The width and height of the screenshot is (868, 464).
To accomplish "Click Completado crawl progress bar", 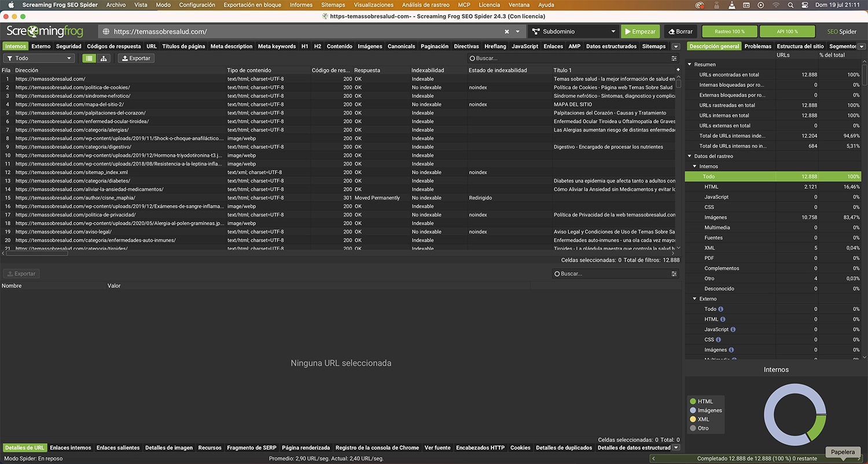I will (x=756, y=458).
